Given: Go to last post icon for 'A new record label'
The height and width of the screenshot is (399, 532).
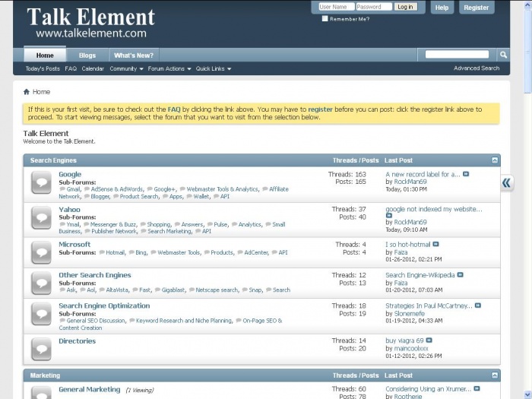Looking at the screenshot, I should 466,174.
